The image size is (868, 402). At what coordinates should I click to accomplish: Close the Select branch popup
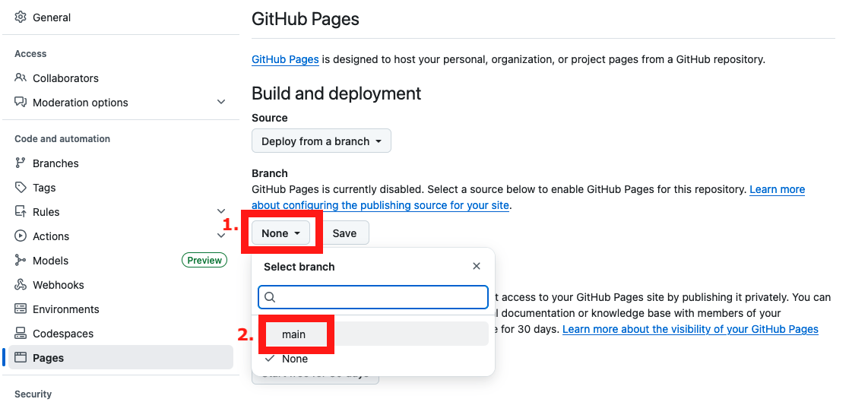(x=477, y=267)
